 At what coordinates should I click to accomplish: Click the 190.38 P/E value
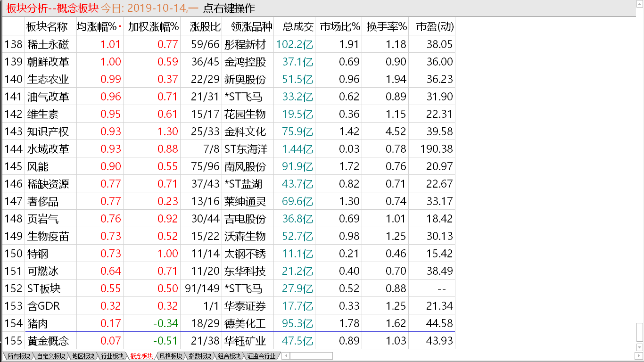coord(437,149)
